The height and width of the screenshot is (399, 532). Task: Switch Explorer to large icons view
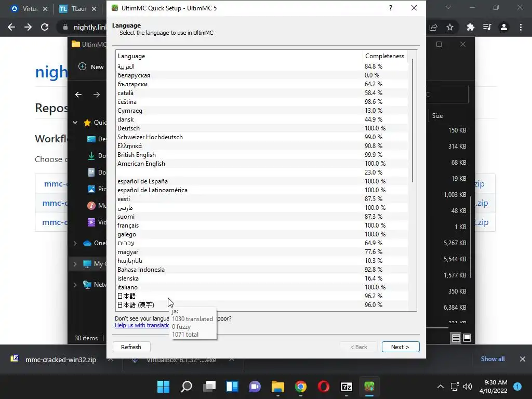[467, 338]
